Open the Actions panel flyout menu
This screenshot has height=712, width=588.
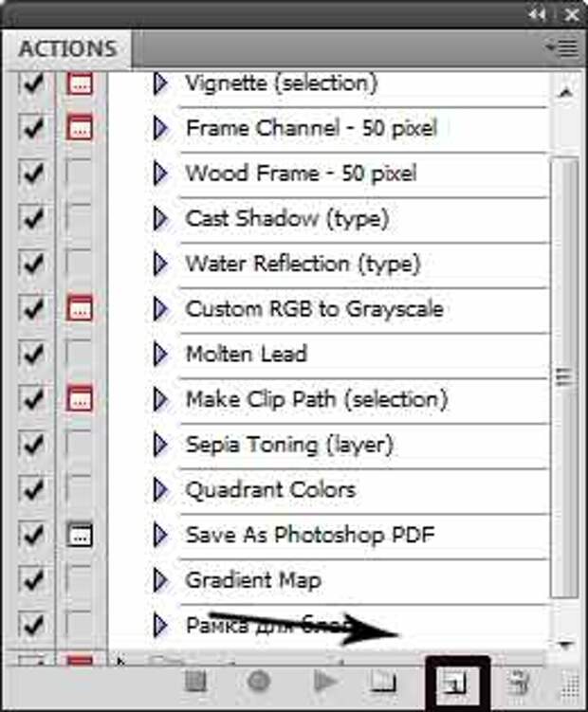562,47
